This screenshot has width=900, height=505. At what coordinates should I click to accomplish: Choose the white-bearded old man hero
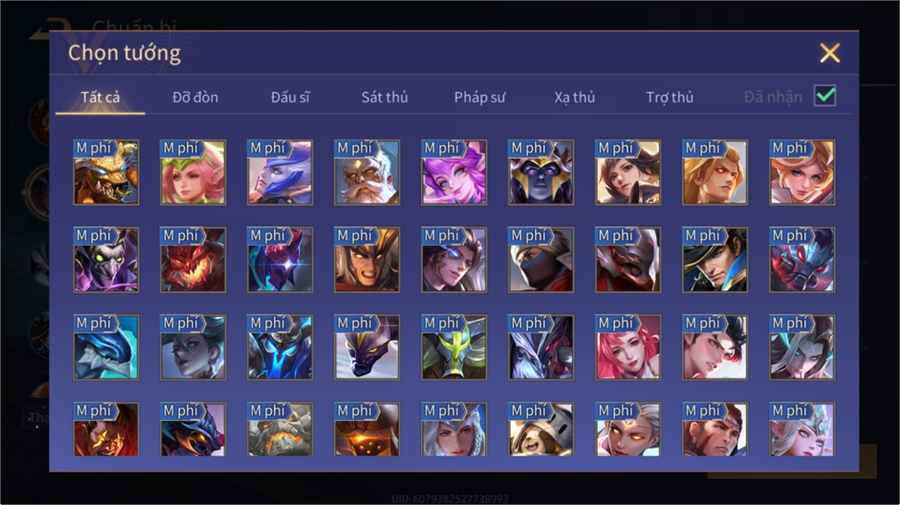click(x=367, y=172)
